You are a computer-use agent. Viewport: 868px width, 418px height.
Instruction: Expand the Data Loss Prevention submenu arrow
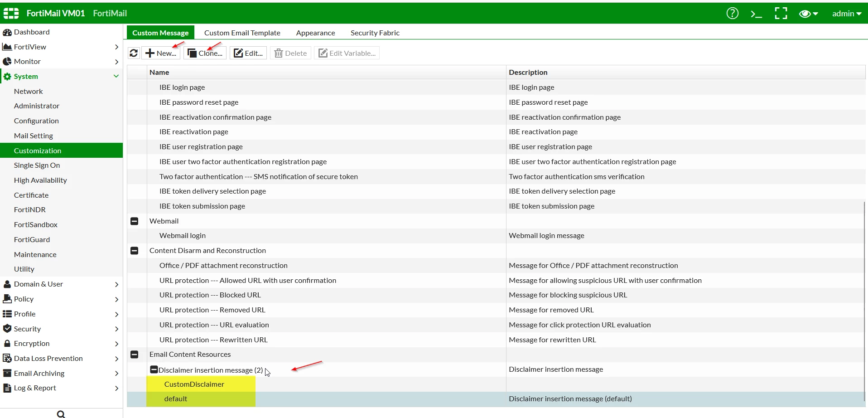tap(116, 359)
